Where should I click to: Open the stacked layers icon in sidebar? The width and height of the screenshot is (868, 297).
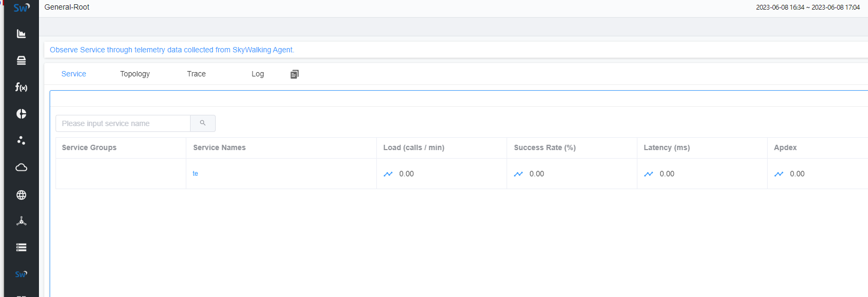click(x=21, y=60)
